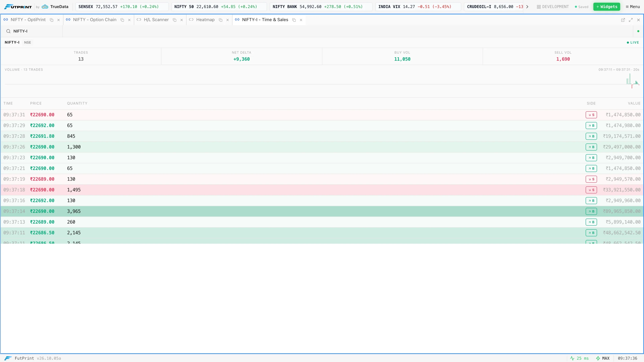Close the NIFTY - Option Chain tab

[129, 20]
